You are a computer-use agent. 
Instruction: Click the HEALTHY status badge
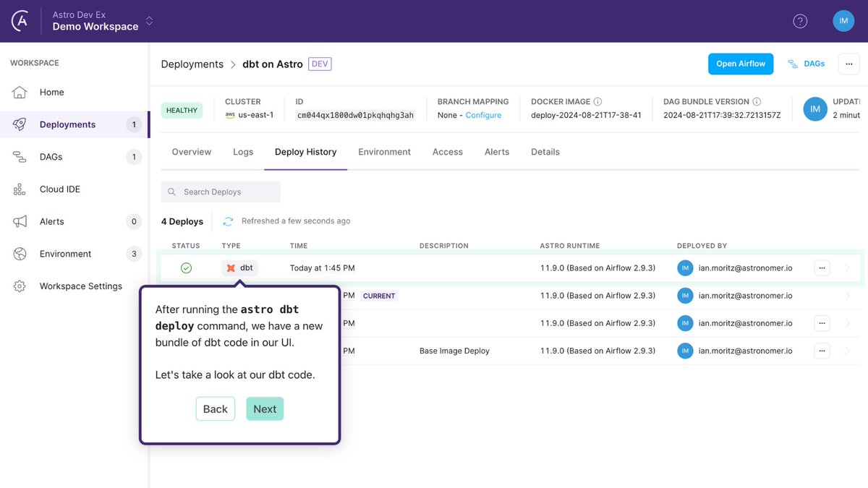[182, 111]
